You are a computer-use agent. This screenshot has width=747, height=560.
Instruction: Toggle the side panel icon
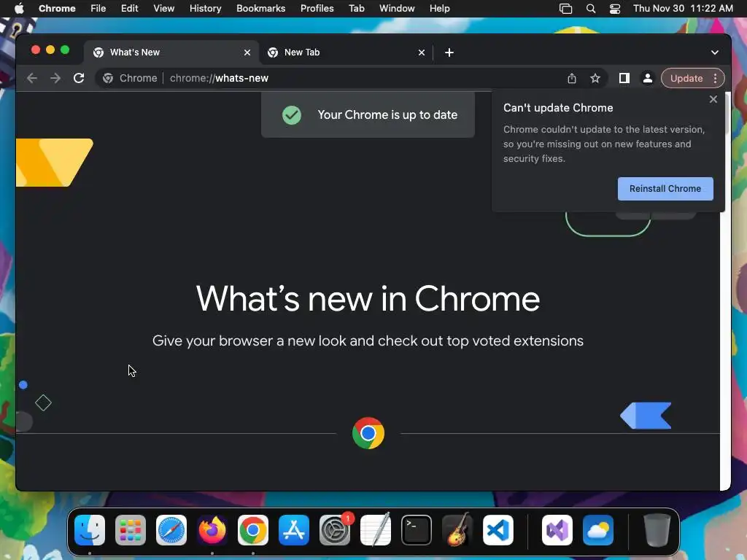(x=624, y=78)
